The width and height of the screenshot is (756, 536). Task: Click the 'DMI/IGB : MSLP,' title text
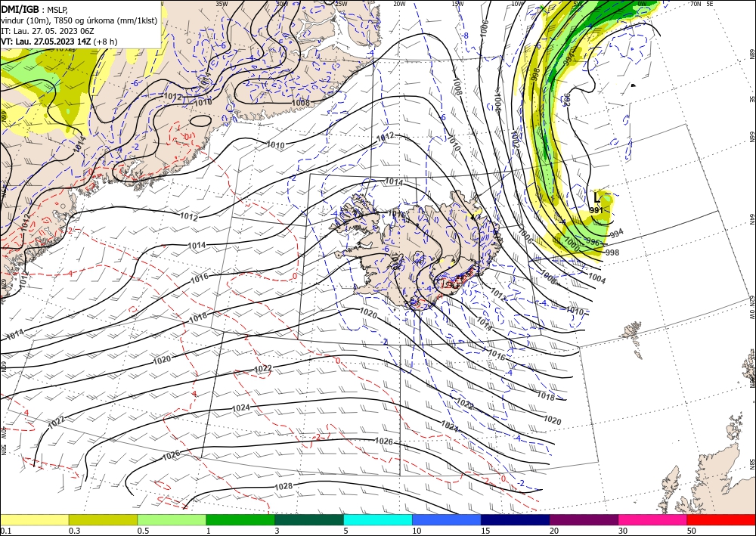pos(34,10)
